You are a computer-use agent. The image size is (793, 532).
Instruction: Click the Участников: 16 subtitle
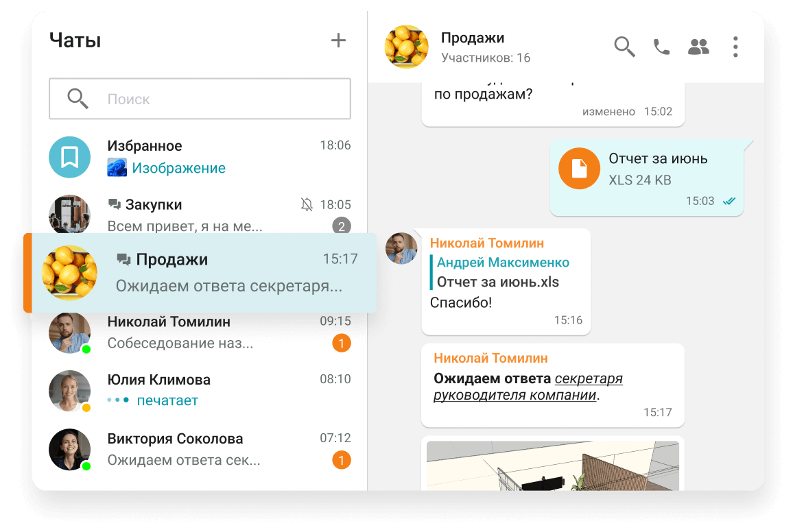tap(485, 58)
